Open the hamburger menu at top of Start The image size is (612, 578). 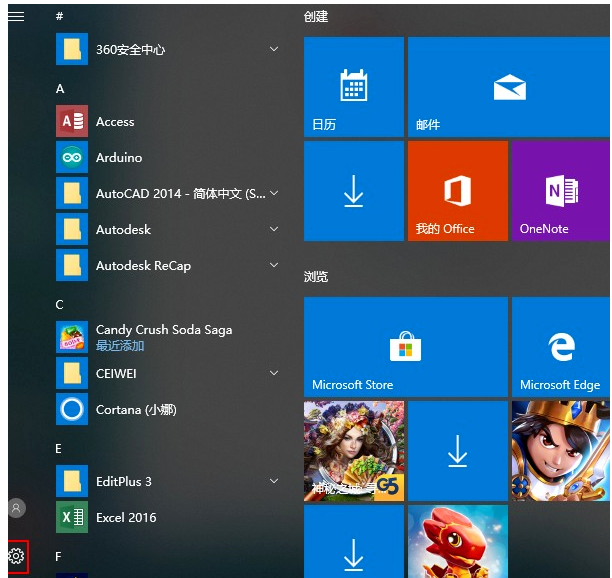[x=16, y=16]
